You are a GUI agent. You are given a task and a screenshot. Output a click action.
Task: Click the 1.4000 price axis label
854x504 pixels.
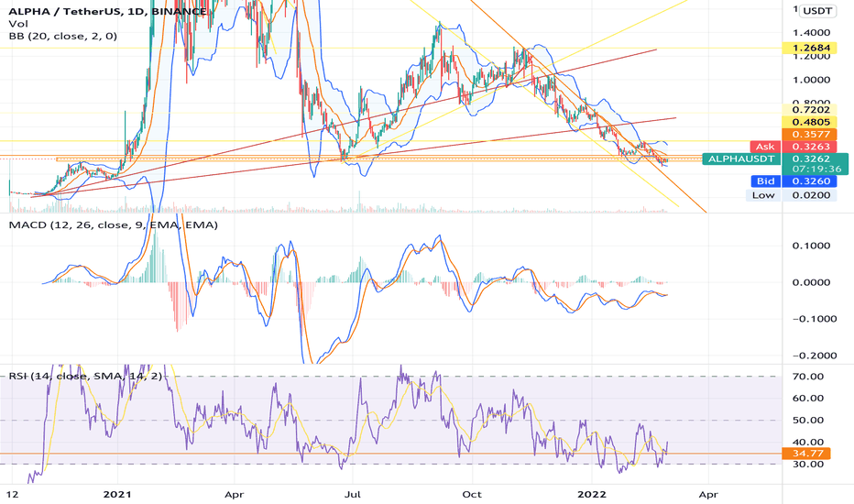pyautogui.click(x=811, y=33)
